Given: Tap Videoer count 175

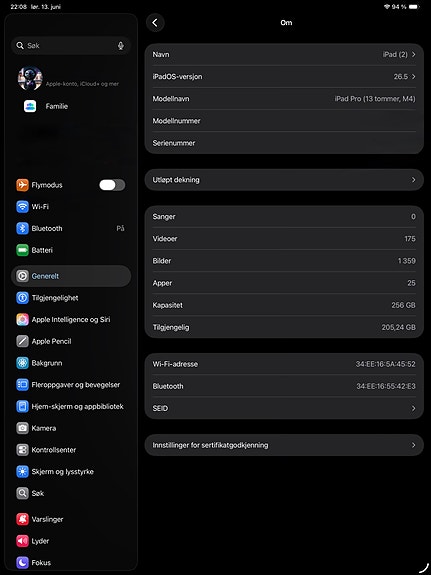Looking at the screenshot, I should point(410,239).
